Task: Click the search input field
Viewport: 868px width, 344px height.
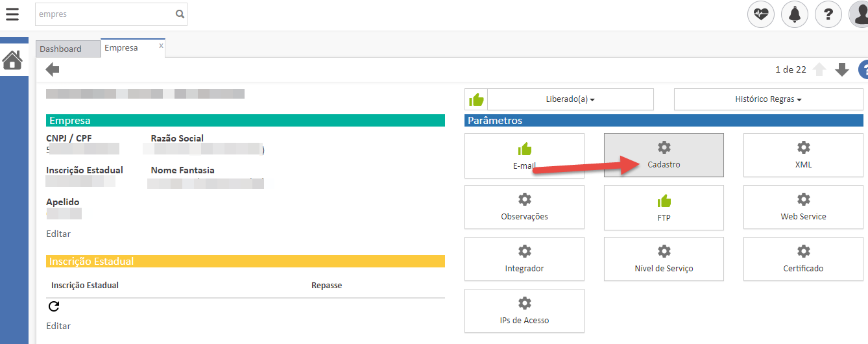Action: 104,14
